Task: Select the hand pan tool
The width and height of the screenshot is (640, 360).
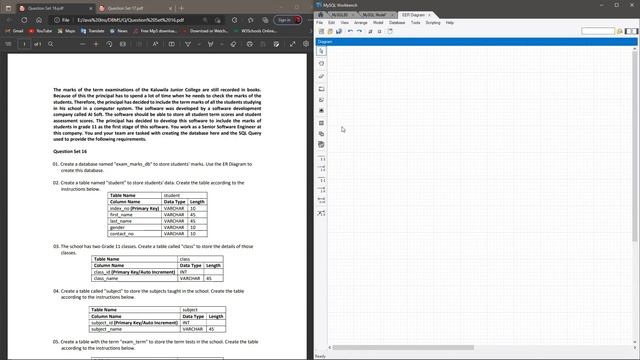Action: tap(321, 64)
